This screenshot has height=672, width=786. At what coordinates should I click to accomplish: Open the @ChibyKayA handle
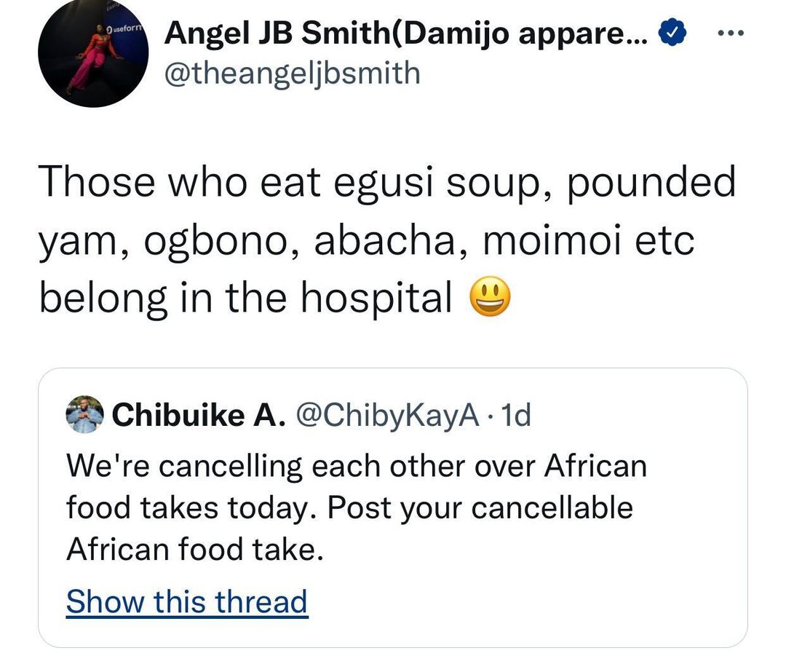pyautogui.click(x=386, y=416)
